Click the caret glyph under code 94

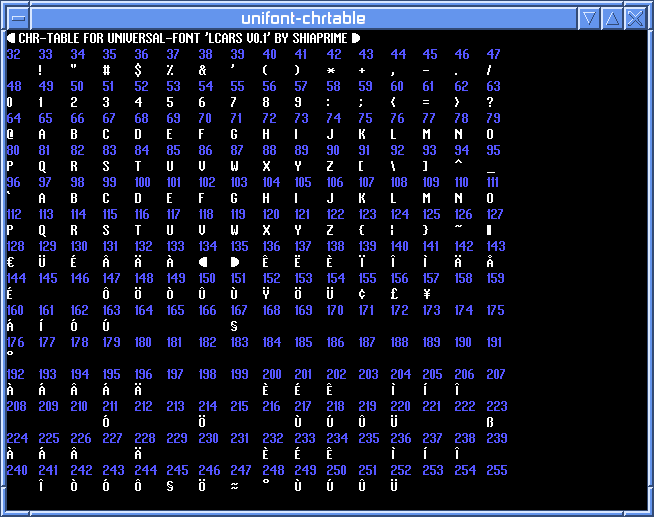[x=458, y=162]
